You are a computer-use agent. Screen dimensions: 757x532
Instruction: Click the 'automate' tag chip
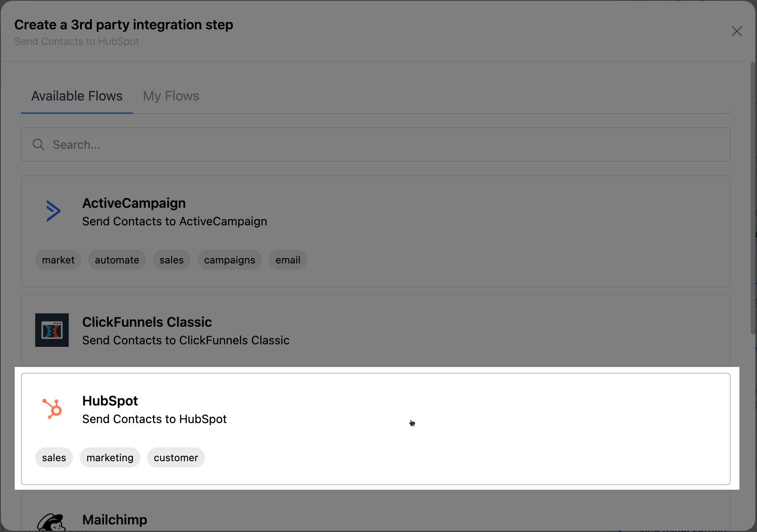click(x=117, y=260)
